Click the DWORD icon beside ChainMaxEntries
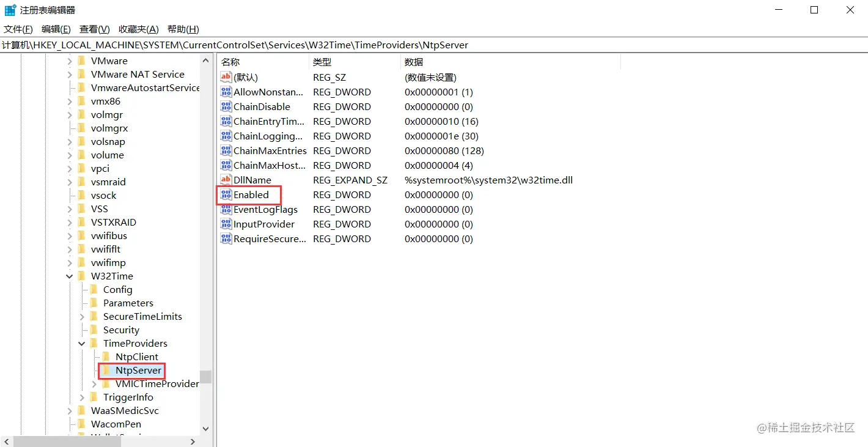 [226, 151]
